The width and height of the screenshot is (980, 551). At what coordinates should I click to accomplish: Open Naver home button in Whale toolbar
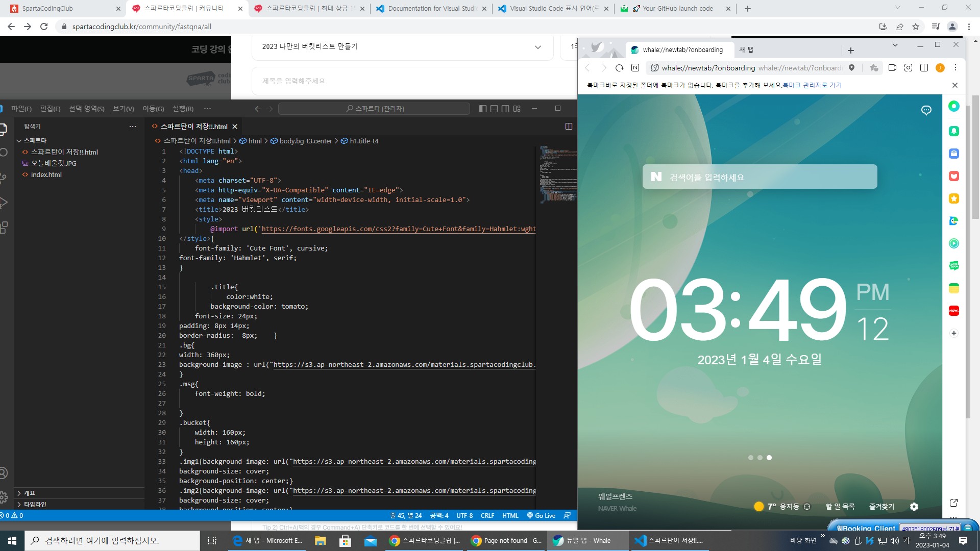pyautogui.click(x=635, y=68)
